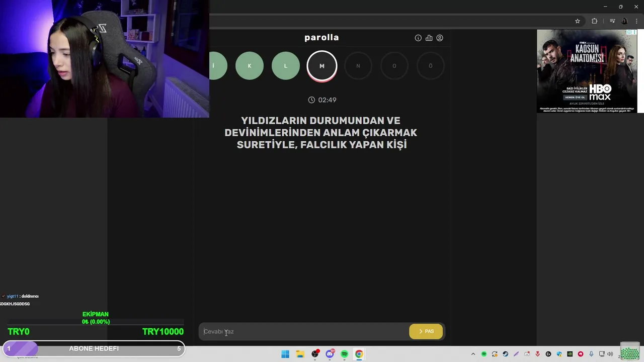
Task: Click the parolla site title
Action: click(x=321, y=37)
